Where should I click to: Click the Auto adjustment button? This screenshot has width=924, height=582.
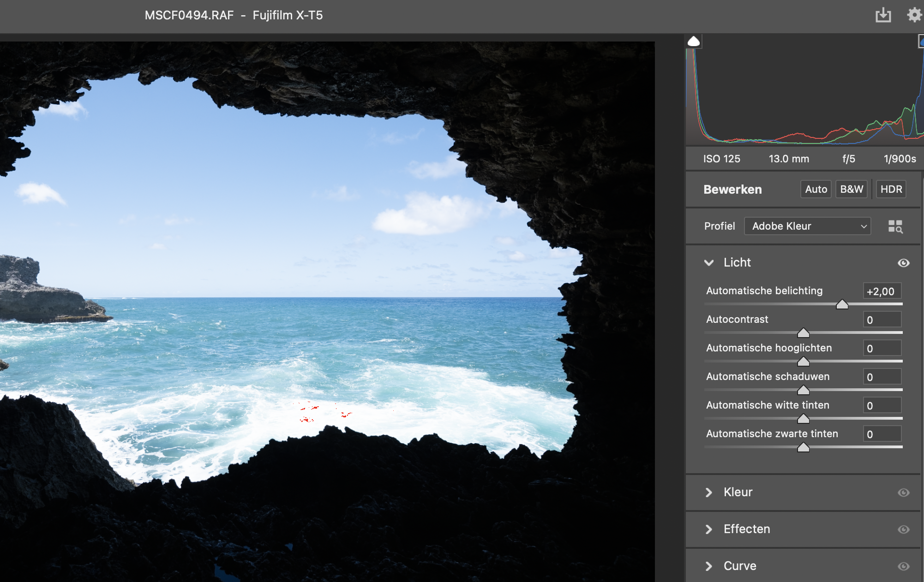[x=816, y=190]
